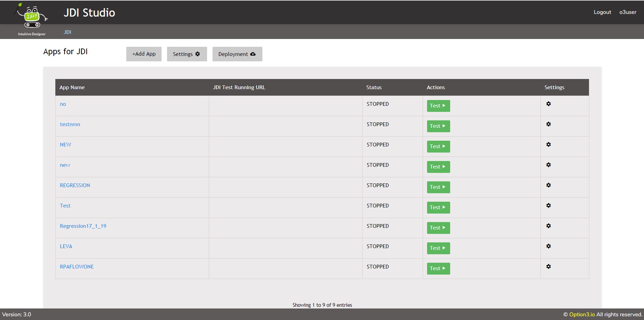This screenshot has width=644, height=320.
Task: Open the LEVA app link
Action: (66, 246)
